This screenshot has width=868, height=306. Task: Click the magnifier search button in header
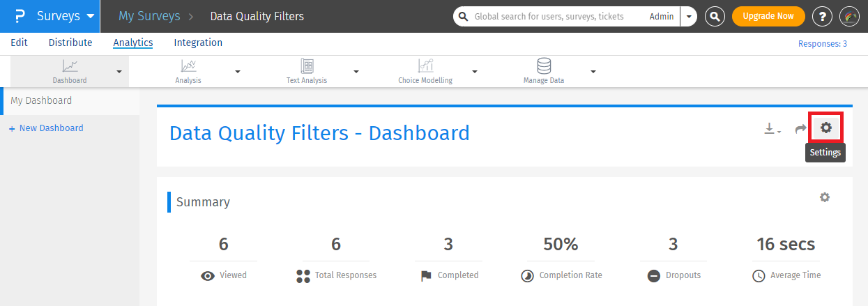715,16
